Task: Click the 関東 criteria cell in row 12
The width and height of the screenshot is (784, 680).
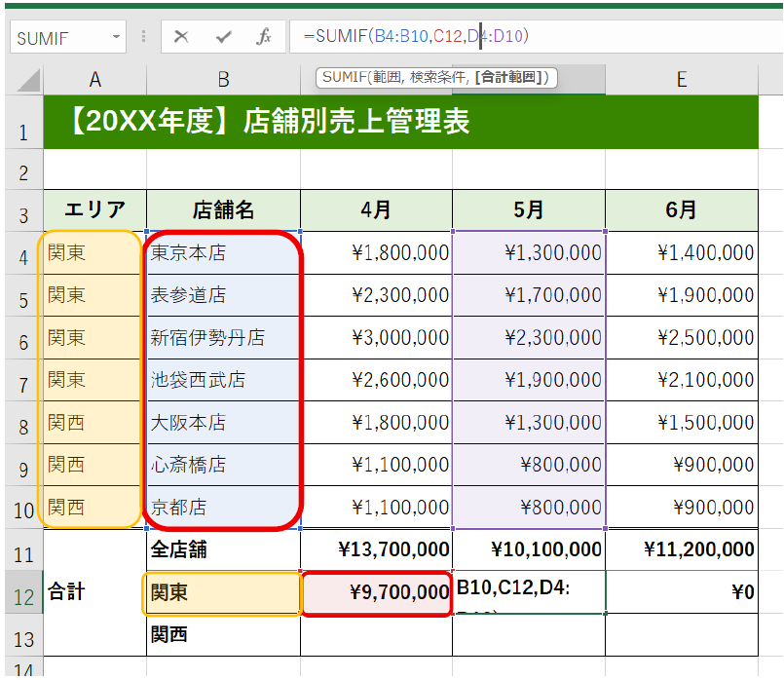Action: (223, 593)
